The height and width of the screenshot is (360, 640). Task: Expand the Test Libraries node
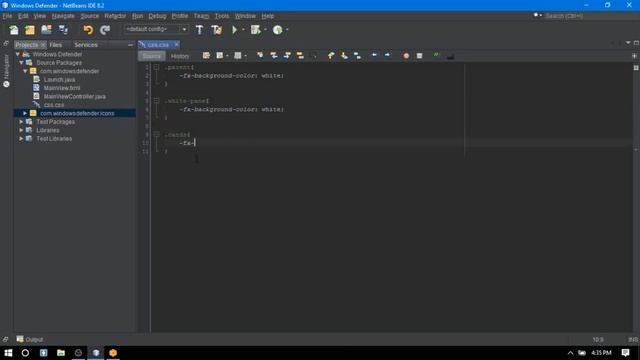pyautogui.click(x=21, y=139)
